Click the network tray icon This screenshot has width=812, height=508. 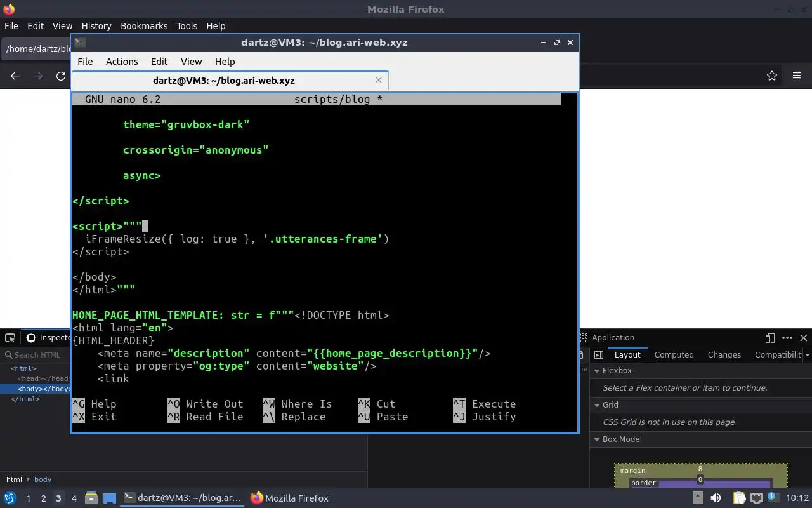pos(757,498)
